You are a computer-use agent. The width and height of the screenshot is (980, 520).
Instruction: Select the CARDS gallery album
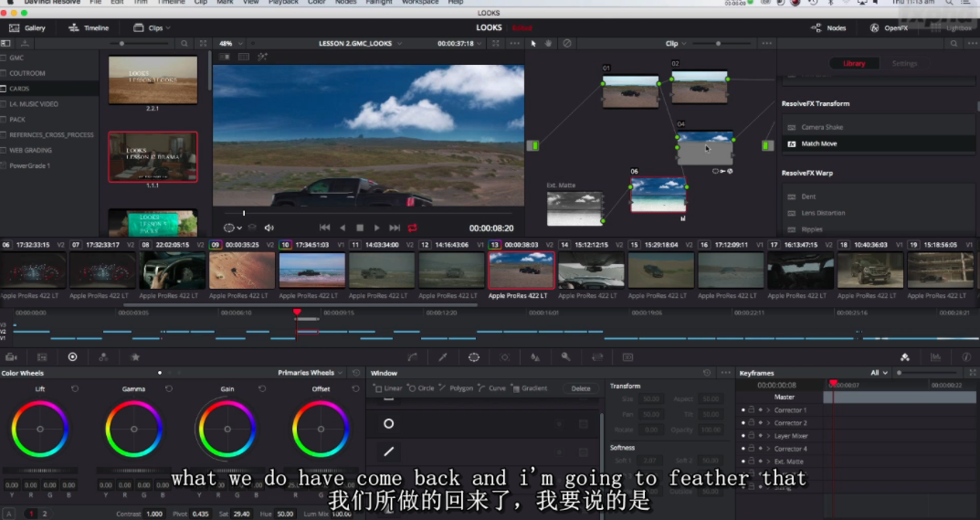tap(19, 89)
